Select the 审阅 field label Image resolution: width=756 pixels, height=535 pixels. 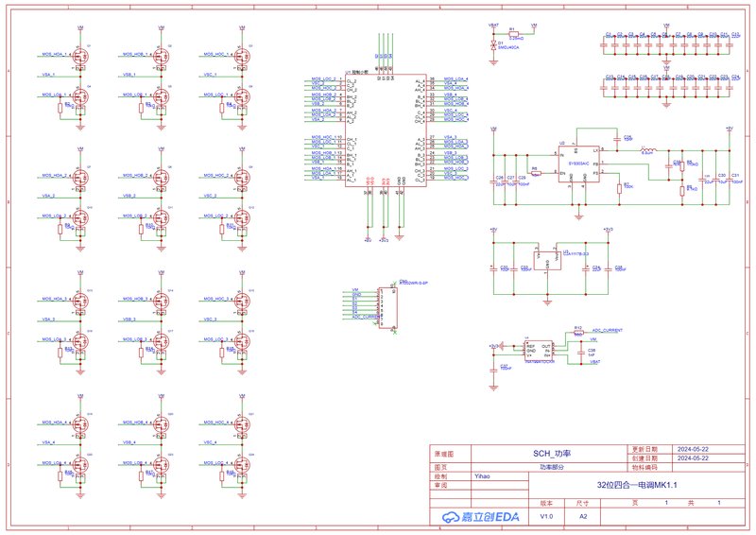coord(440,485)
